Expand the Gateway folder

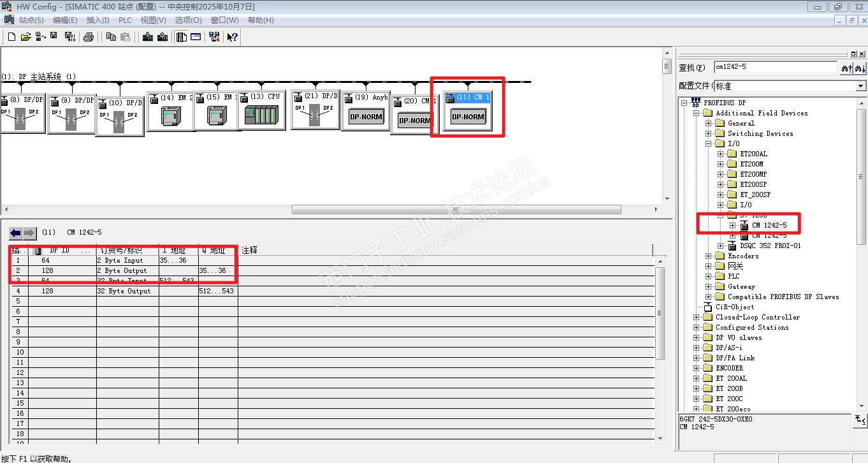tap(709, 286)
